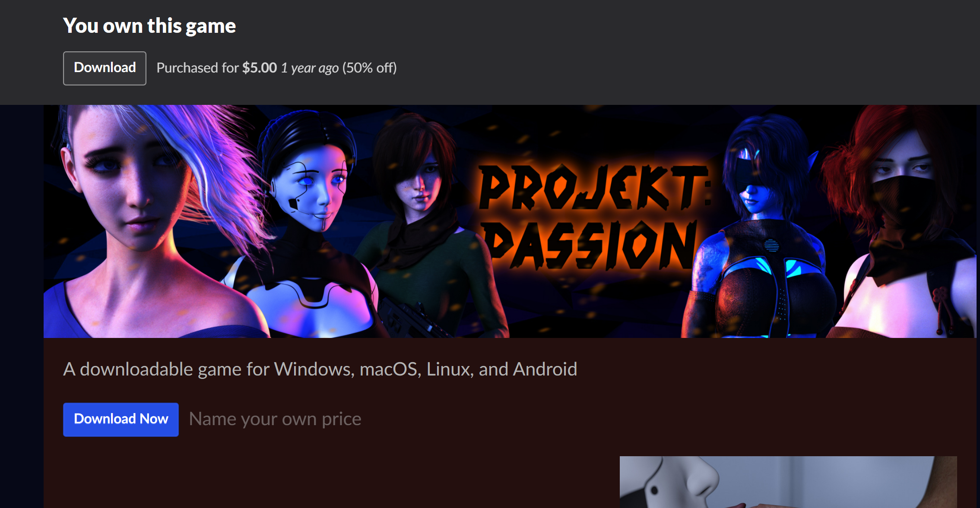Click the downloadable game platforms description line
This screenshot has height=508, width=980.
tap(320, 369)
